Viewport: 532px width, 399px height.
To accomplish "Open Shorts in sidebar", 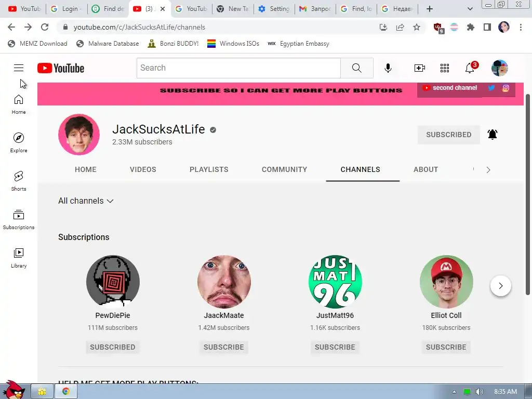I will [19, 181].
